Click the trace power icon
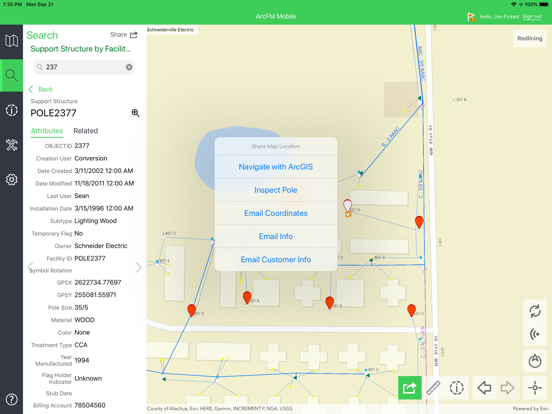This screenshot has height=414, width=552. point(535,361)
